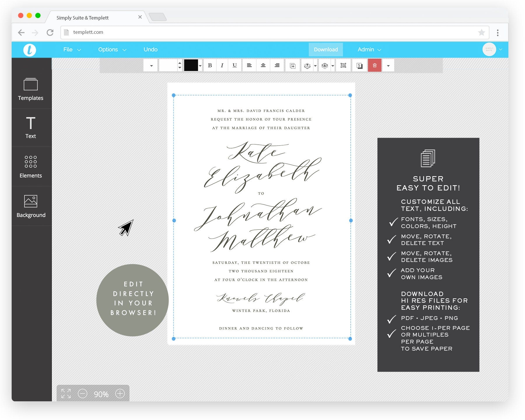Image resolution: width=525 pixels, height=420 pixels.
Task: Toggle italic formatting
Action: click(222, 65)
